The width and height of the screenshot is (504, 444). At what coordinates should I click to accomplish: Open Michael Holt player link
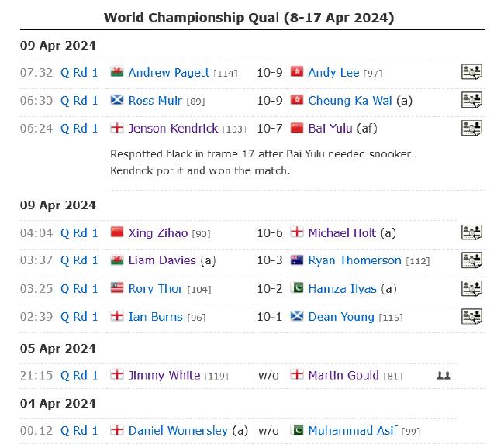coord(342,233)
